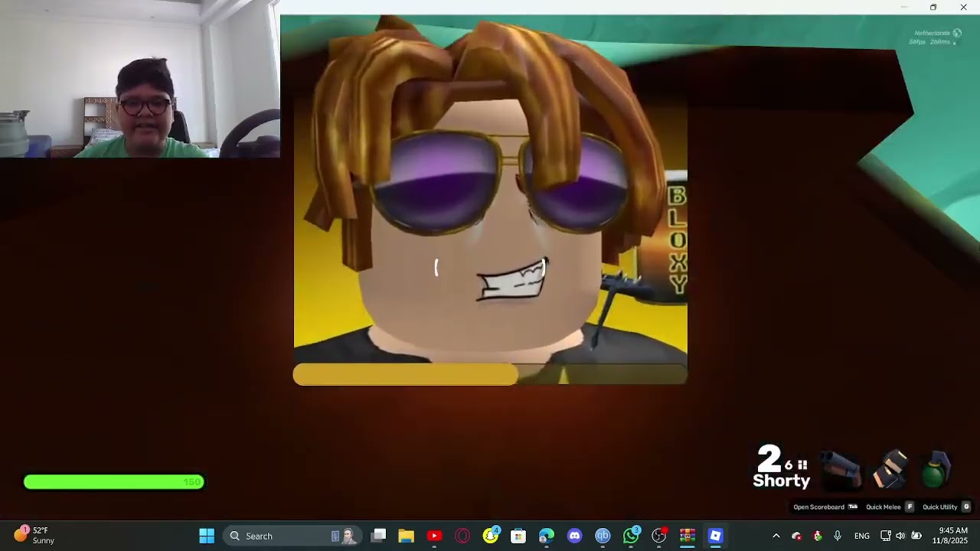Open qBittorrent from the taskbar
Viewport: 980px width, 551px height.
[x=603, y=536]
